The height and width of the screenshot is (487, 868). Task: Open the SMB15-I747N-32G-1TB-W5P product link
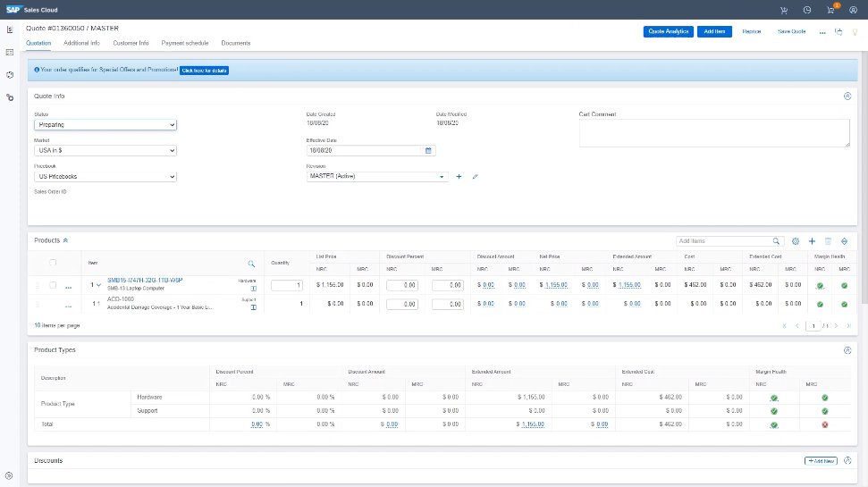point(145,281)
